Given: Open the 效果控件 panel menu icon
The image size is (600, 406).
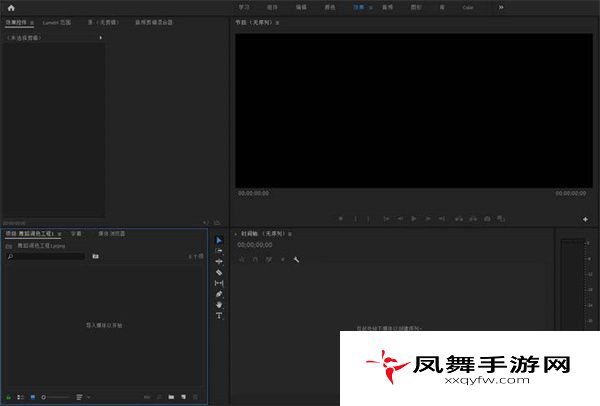Looking at the screenshot, I should point(32,23).
